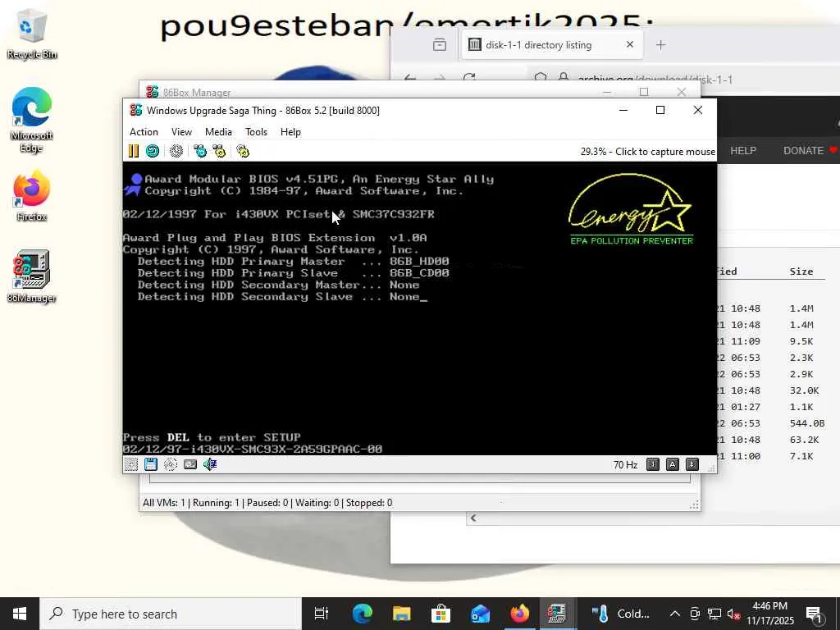This screenshot has height=630, width=840.
Task: Click the 9.5K size entry
Action: [801, 341]
